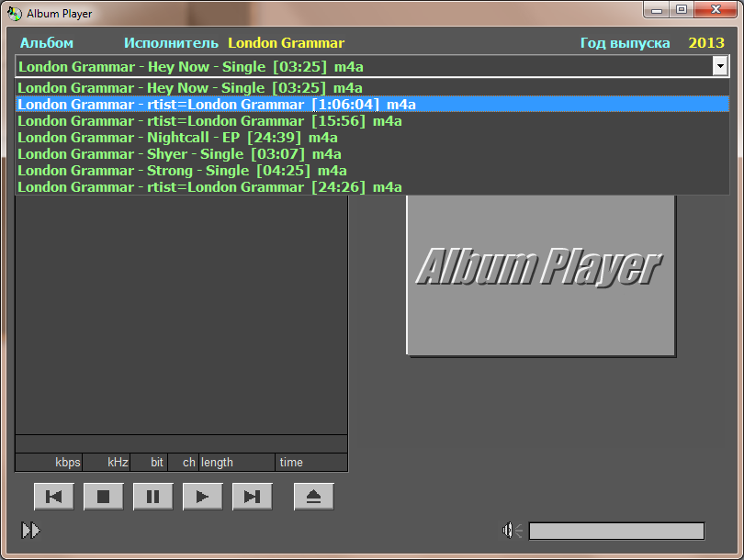This screenshot has height=560, width=744.
Task: Adjust the volume slider bar
Action: click(x=616, y=531)
